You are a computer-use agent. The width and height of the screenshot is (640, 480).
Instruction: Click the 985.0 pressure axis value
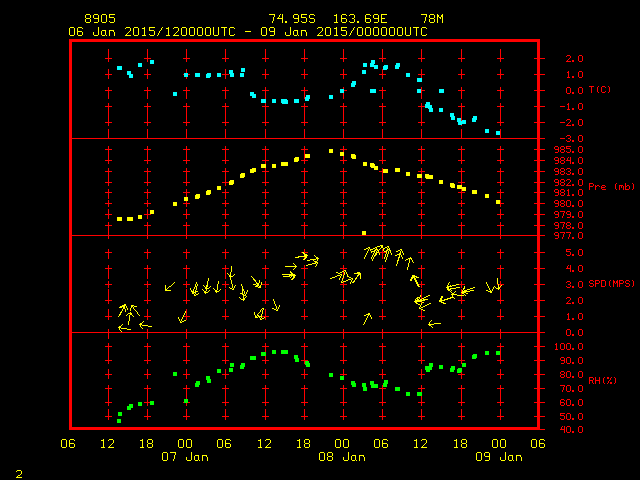569,150
